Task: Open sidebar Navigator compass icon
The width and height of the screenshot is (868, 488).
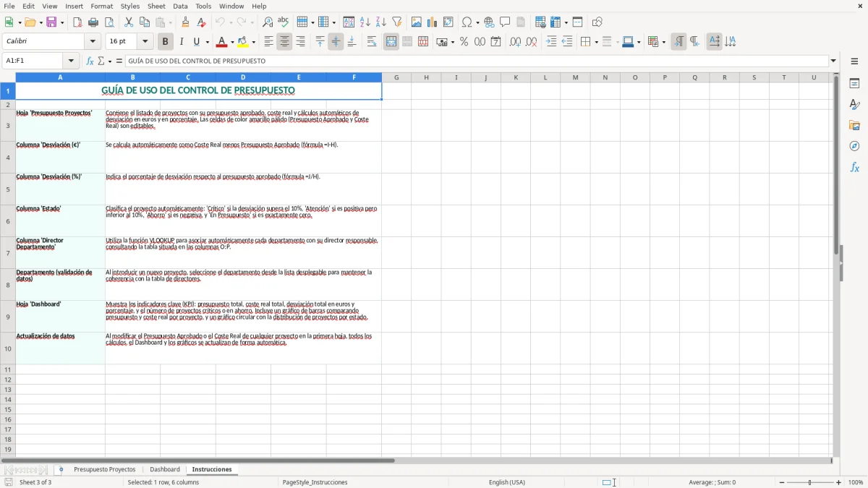Action: [x=854, y=146]
